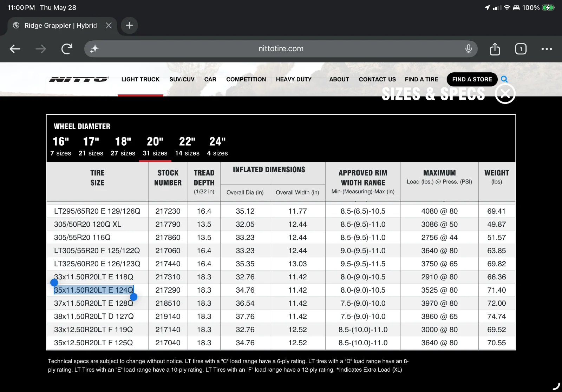Viewport: 562px width, 392px height.
Task: Click the Find a Store button
Action: point(472,79)
